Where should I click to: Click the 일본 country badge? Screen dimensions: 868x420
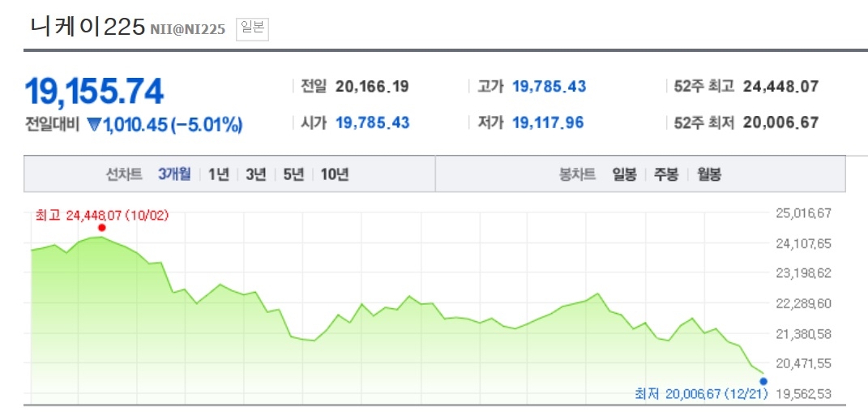tap(252, 28)
